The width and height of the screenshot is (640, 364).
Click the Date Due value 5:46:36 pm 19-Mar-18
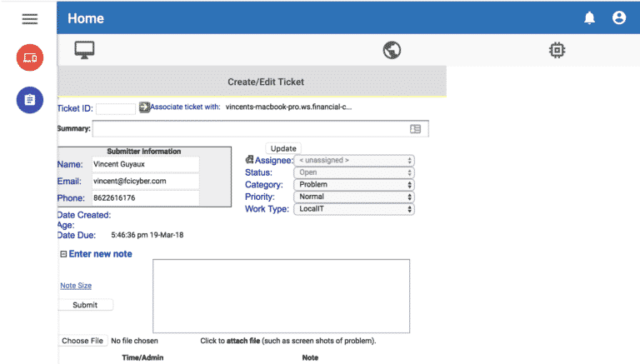(147, 235)
